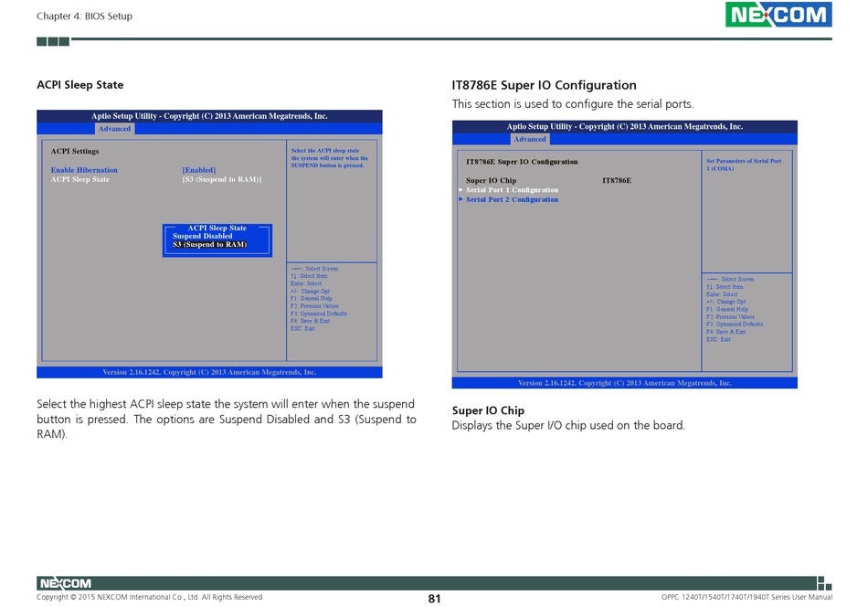Select the Suspend Disabled option in the popup
Screen dimensions: 868x607
203,236
